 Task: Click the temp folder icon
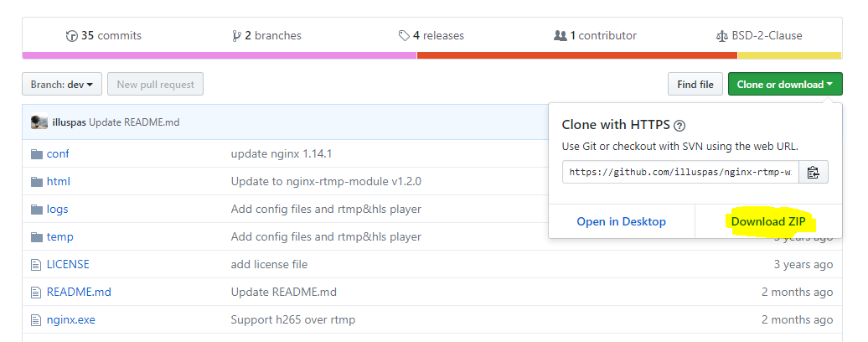(37, 237)
